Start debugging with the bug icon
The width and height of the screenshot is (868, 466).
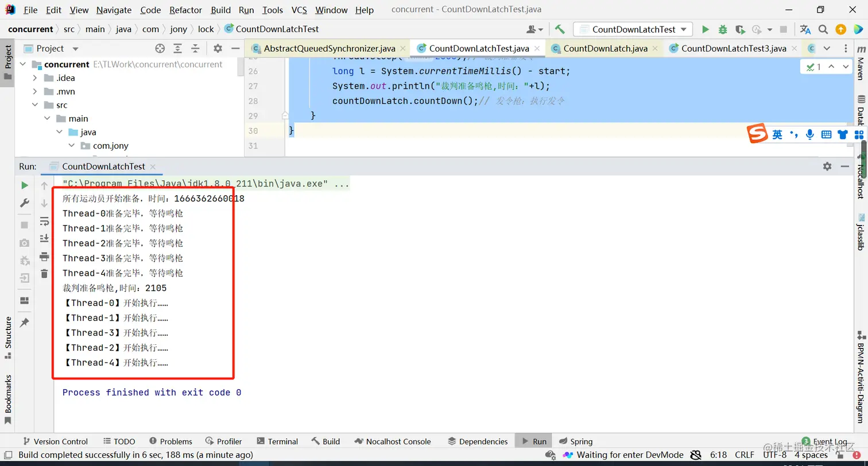(723, 29)
